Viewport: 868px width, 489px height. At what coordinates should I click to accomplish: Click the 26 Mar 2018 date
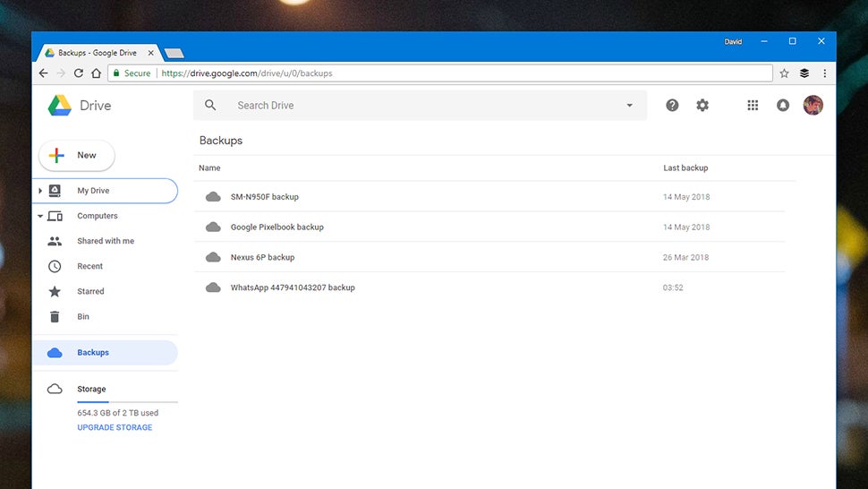[x=685, y=257]
